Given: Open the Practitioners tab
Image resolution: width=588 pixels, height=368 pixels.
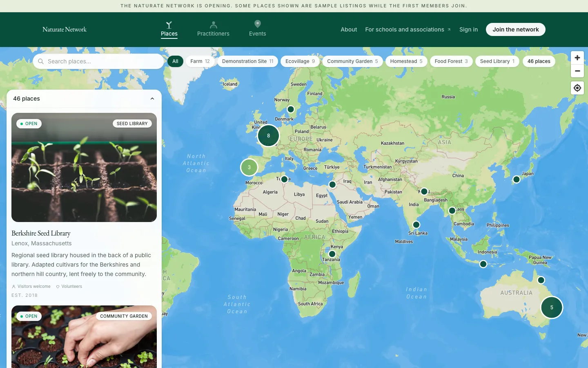Looking at the screenshot, I should 213,29.
